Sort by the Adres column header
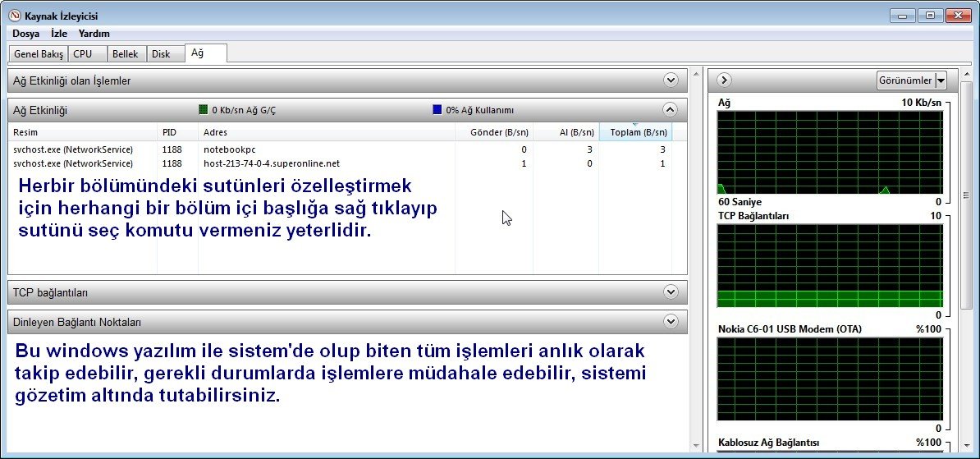The height and width of the screenshot is (459, 980). (x=326, y=132)
